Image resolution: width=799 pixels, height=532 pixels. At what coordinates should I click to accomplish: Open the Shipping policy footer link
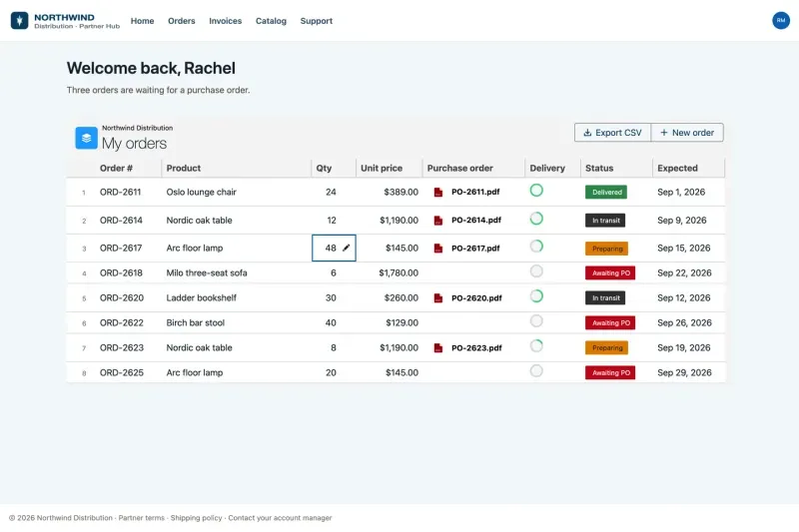point(196,518)
